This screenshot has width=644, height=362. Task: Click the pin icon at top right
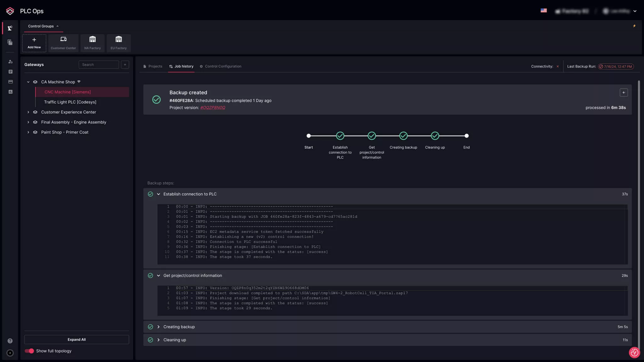[634, 26]
